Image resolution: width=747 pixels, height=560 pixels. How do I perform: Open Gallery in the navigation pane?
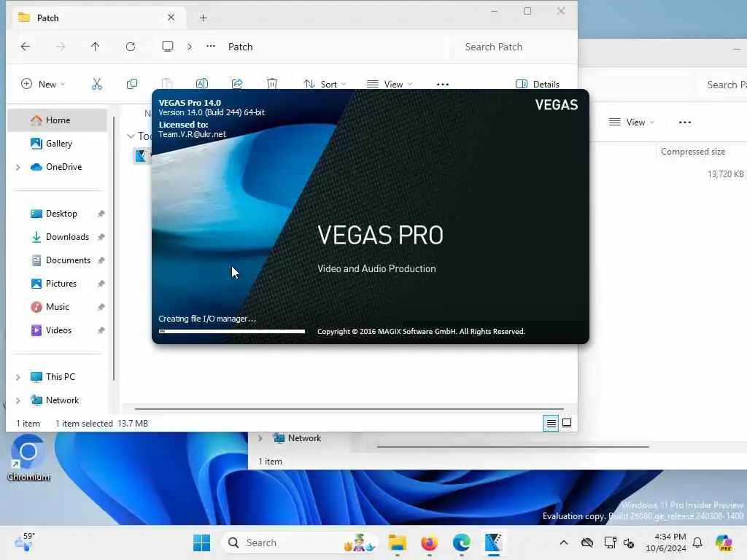58,144
